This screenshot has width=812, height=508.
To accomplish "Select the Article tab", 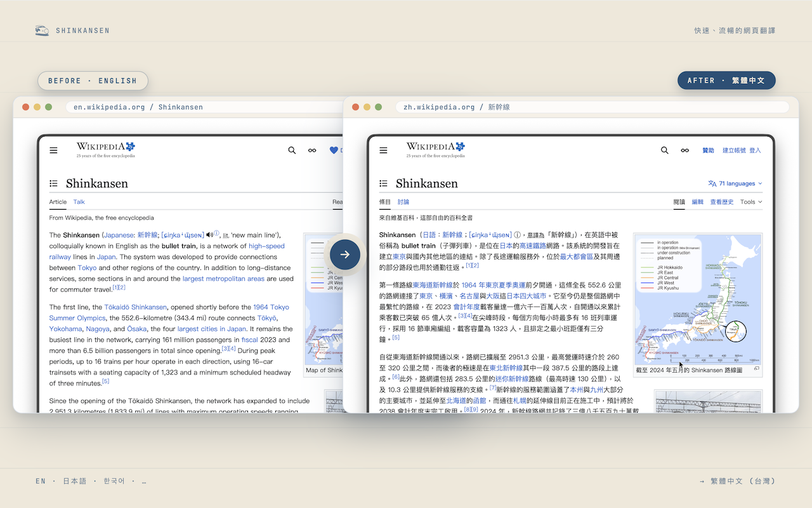I will [x=58, y=202].
